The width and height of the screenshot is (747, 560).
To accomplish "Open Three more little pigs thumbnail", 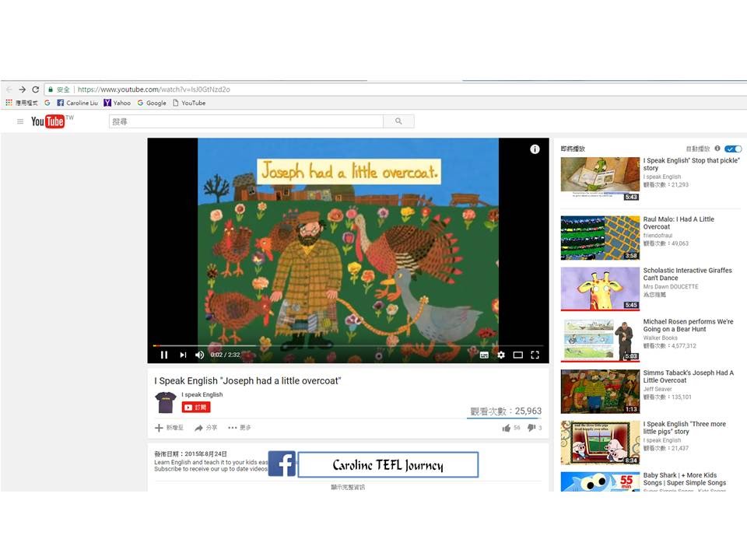I will pos(600,443).
